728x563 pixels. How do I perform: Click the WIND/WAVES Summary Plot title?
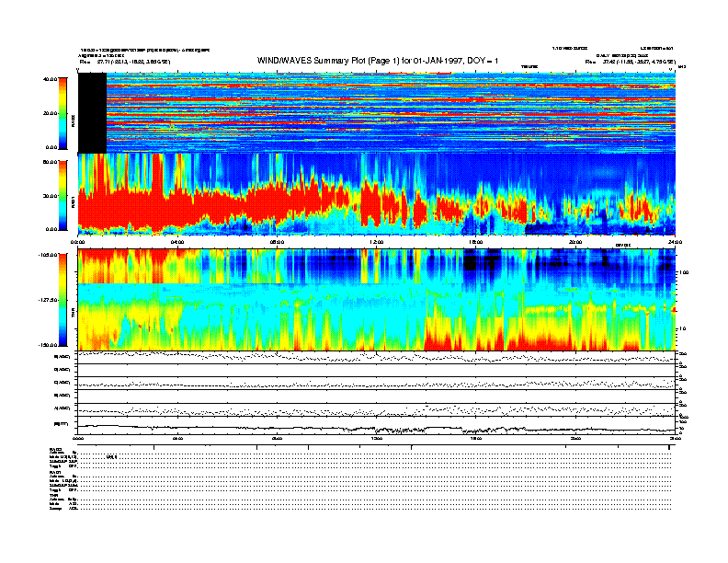tap(378, 61)
